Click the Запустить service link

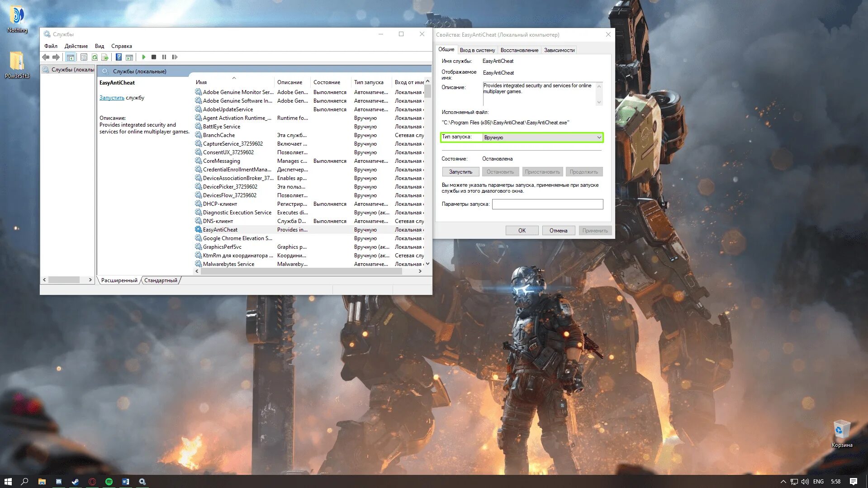(112, 98)
